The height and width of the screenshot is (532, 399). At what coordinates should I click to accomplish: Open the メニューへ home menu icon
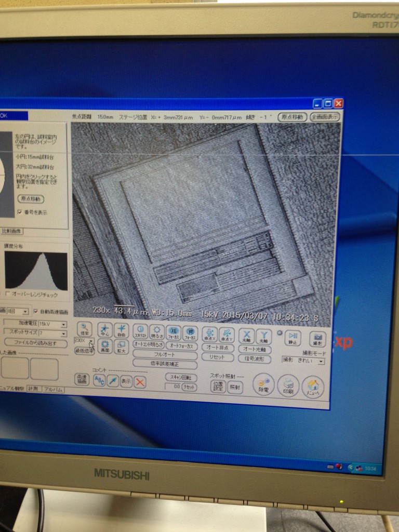313,388
